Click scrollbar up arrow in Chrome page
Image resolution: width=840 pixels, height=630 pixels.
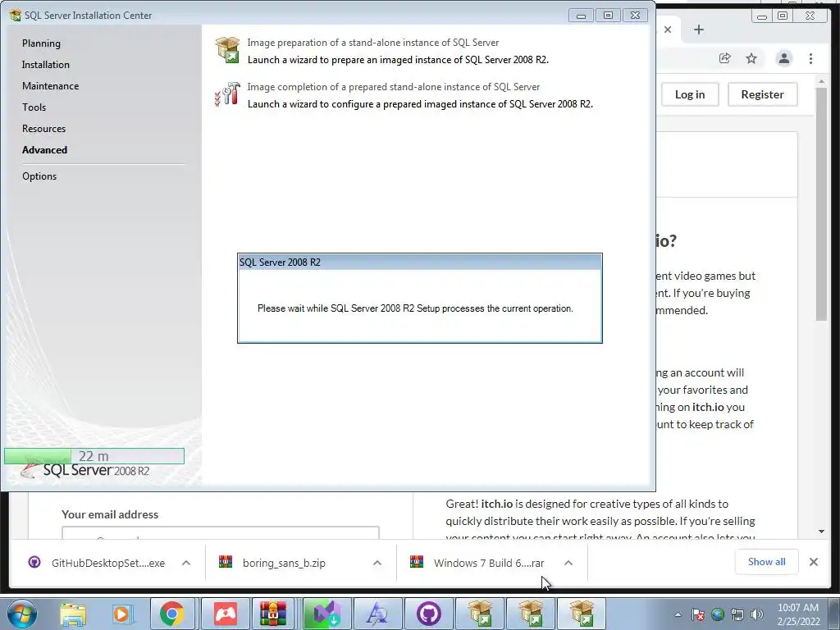pos(821,82)
